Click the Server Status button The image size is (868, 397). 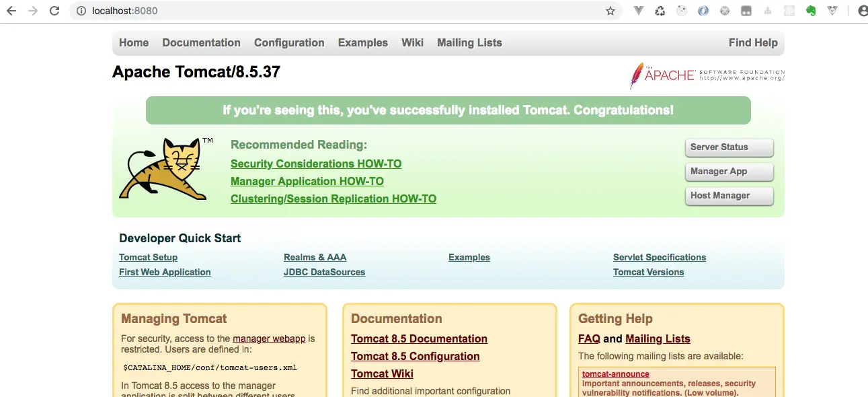(729, 147)
